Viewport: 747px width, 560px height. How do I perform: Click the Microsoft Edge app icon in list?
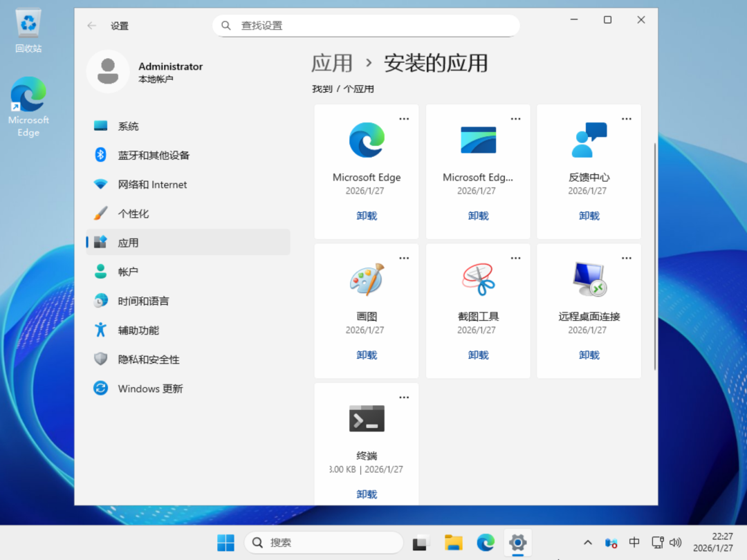point(367,140)
